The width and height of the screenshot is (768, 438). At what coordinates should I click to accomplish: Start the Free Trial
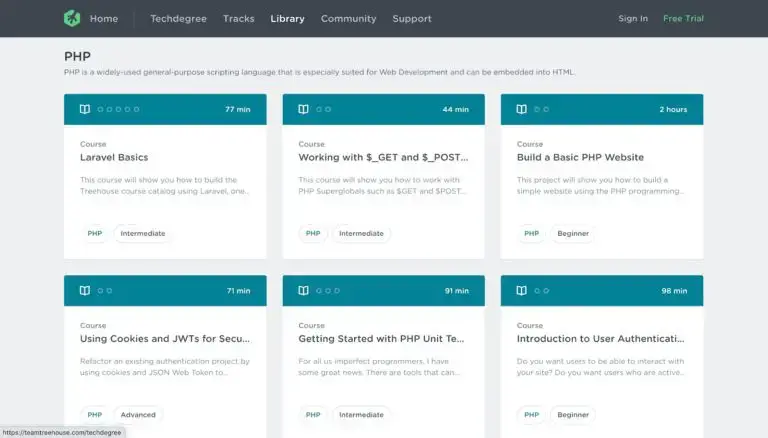point(683,19)
